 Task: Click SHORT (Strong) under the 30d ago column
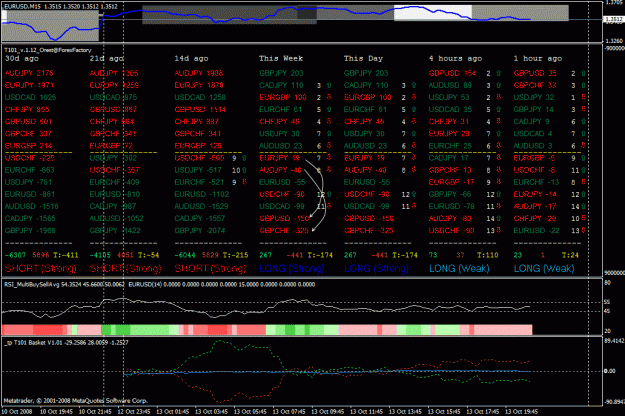(x=41, y=269)
